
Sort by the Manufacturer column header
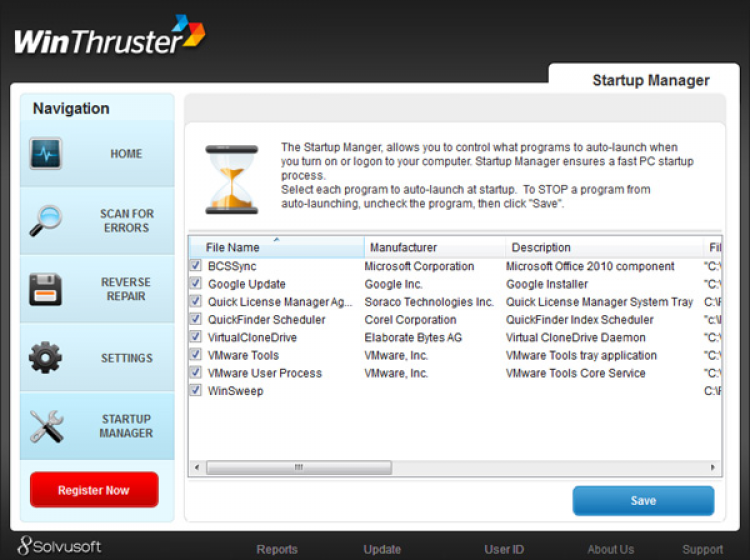434,247
